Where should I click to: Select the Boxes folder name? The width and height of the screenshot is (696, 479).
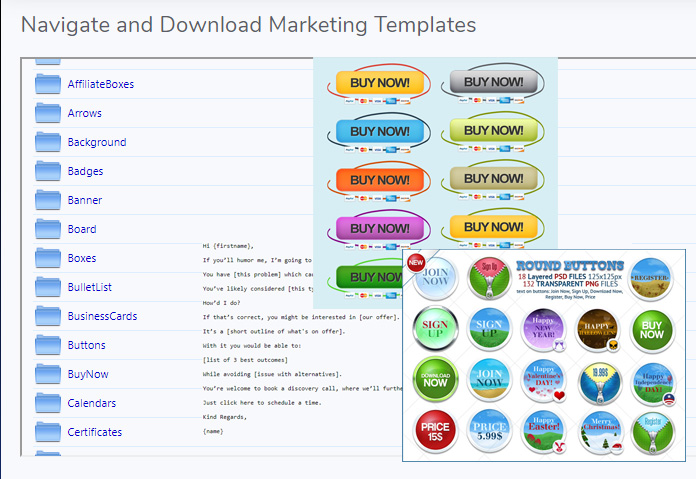(x=82, y=258)
